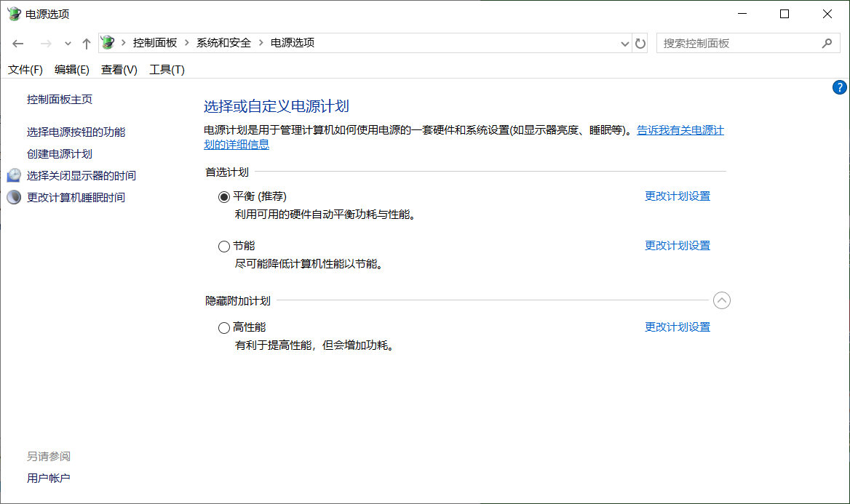
Task: Enable the 高性能 power plan
Action: [x=224, y=327]
